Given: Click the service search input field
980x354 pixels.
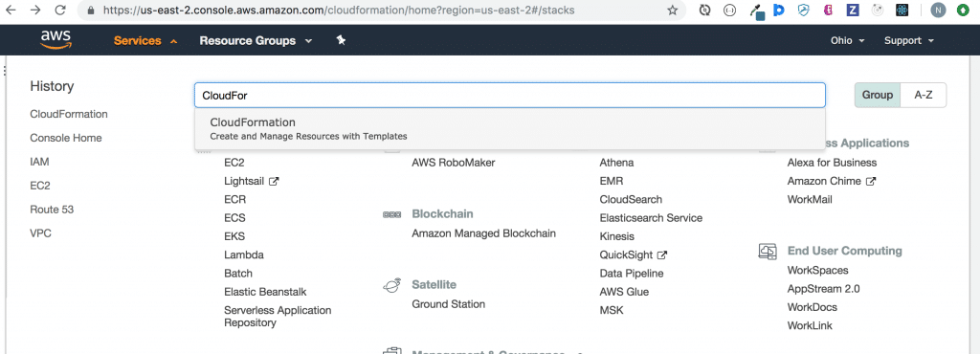Looking at the screenshot, I should coord(510,96).
